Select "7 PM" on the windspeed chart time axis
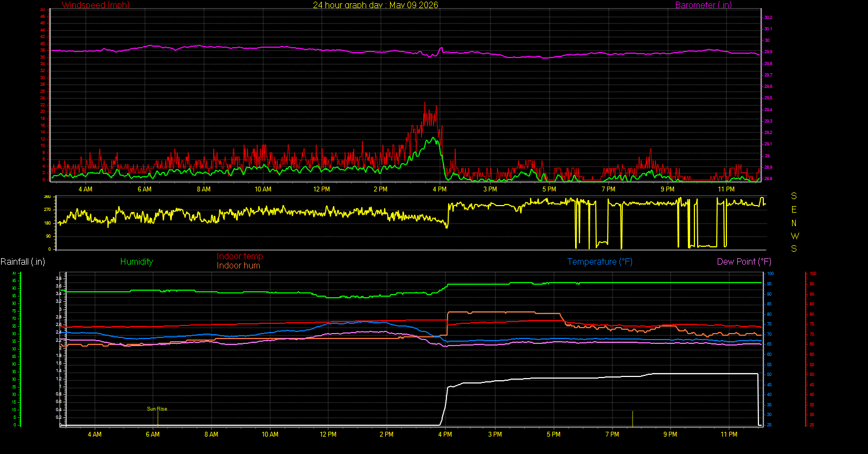 pyautogui.click(x=608, y=189)
